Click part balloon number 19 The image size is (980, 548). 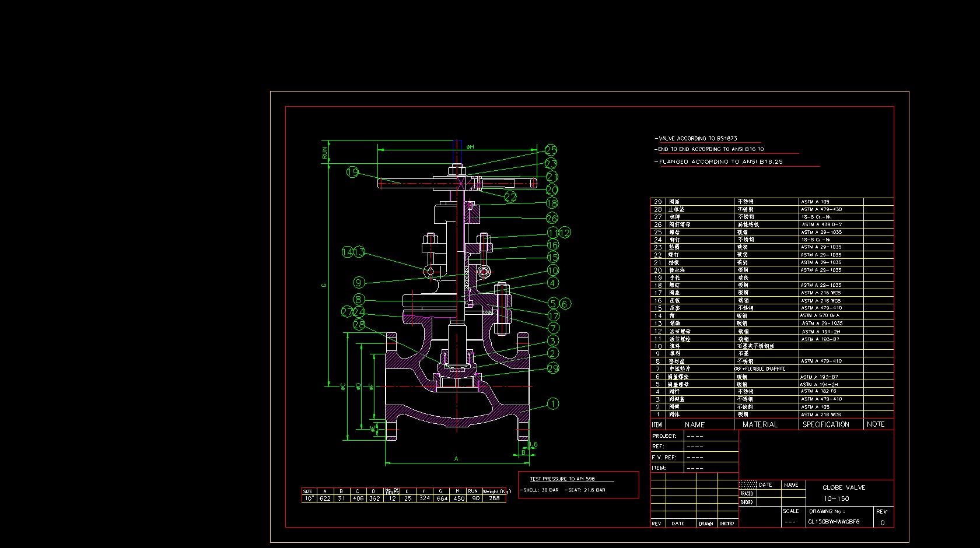click(352, 172)
